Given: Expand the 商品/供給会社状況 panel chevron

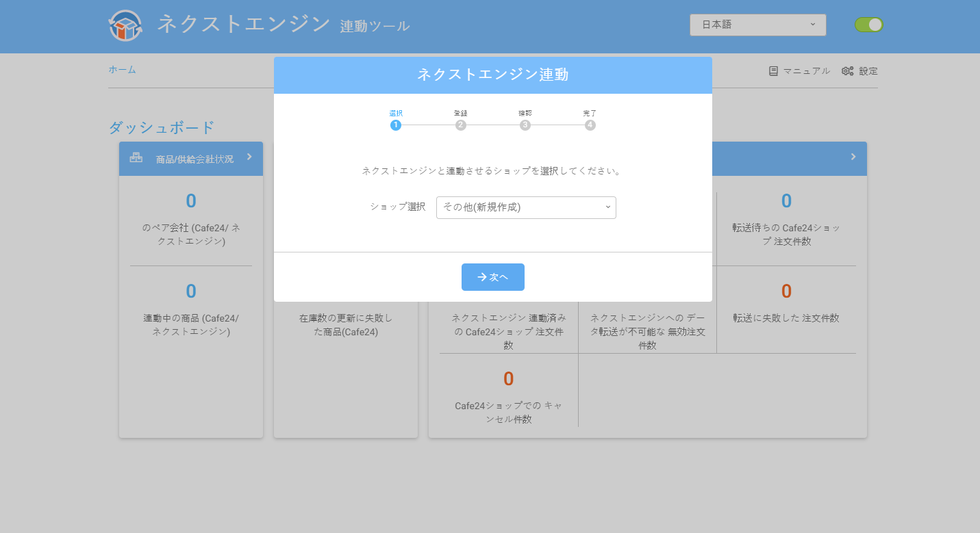Looking at the screenshot, I should (249, 157).
